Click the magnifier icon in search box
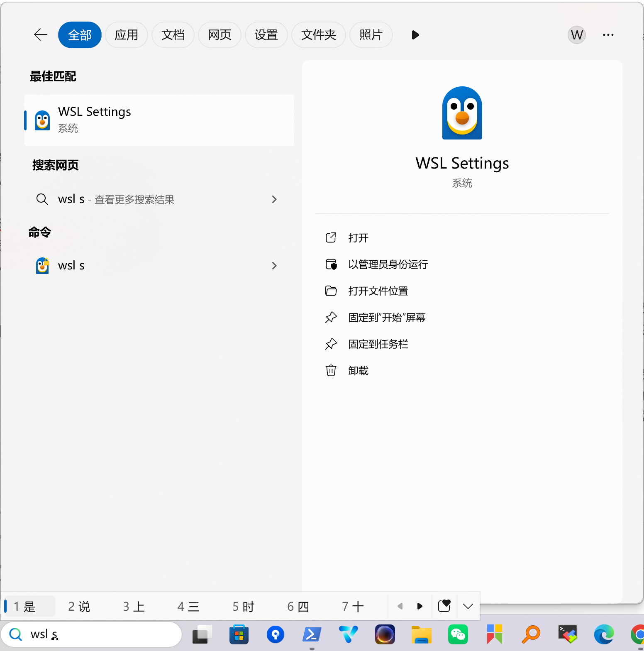The image size is (644, 651). tap(16, 634)
